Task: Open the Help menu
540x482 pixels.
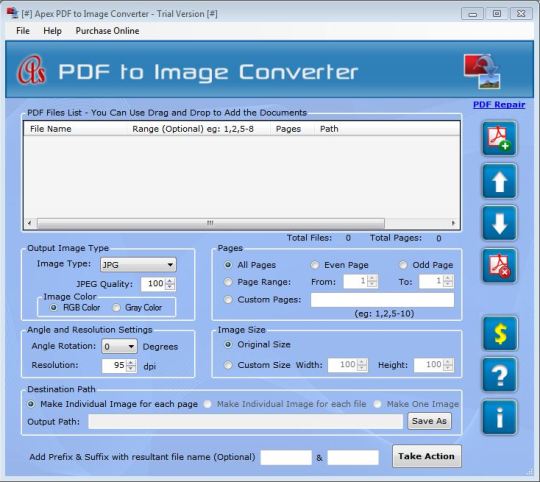Action: (x=52, y=31)
